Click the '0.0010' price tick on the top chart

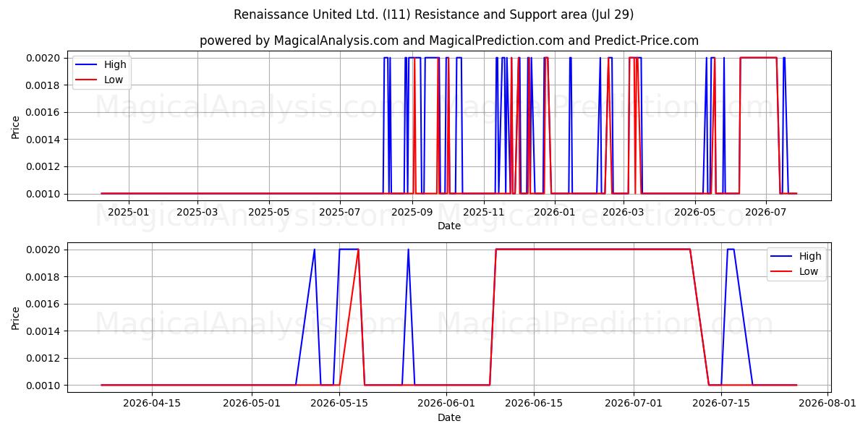45,194
